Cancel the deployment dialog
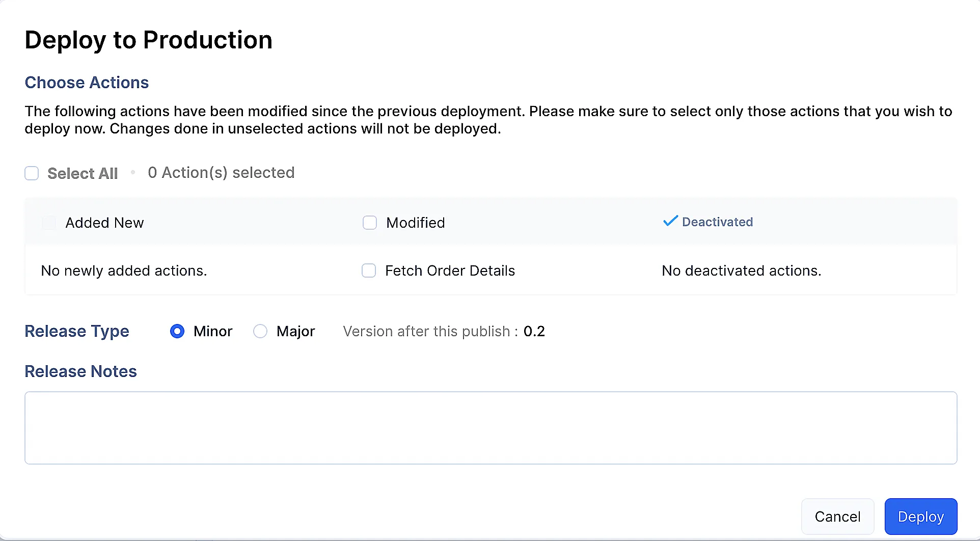The image size is (980, 541). 838,517
